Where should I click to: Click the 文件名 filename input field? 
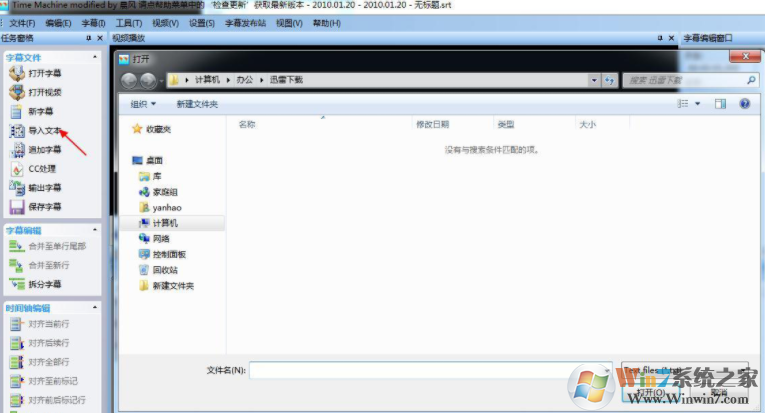point(430,370)
